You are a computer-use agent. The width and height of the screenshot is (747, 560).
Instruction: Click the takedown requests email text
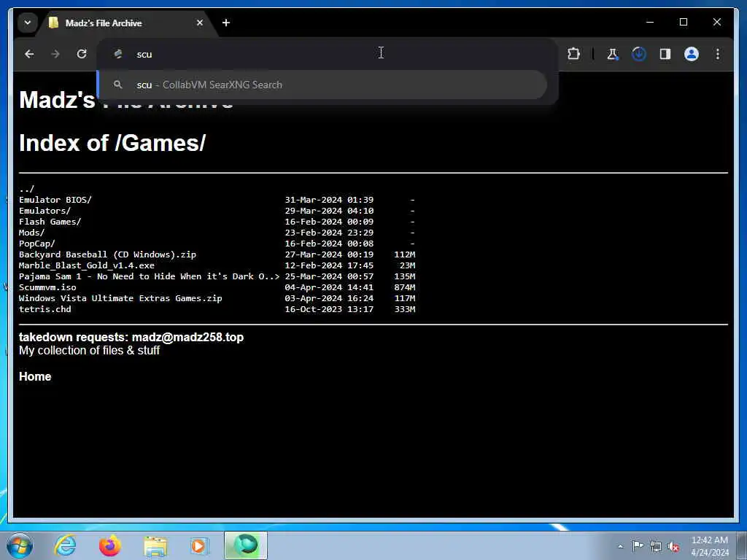point(131,337)
